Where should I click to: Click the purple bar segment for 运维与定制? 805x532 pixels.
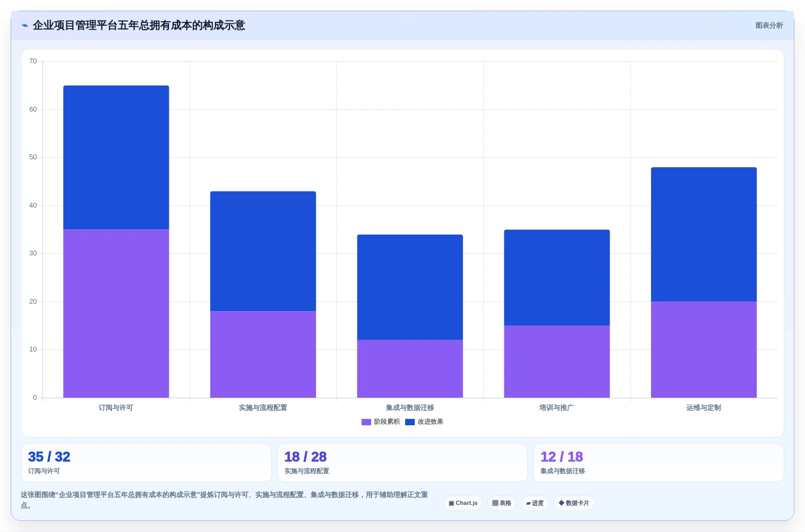pyautogui.click(x=704, y=349)
